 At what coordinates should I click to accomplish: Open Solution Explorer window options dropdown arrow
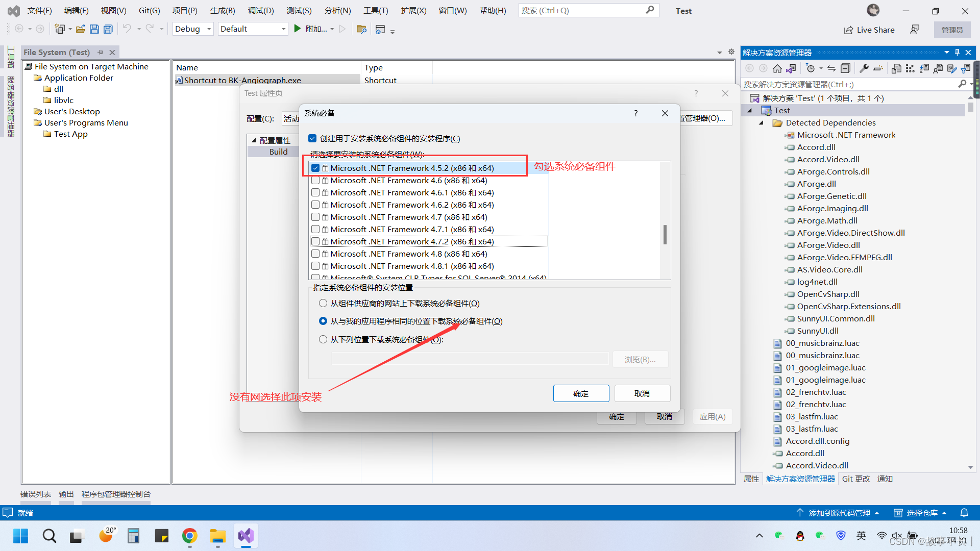coord(947,53)
